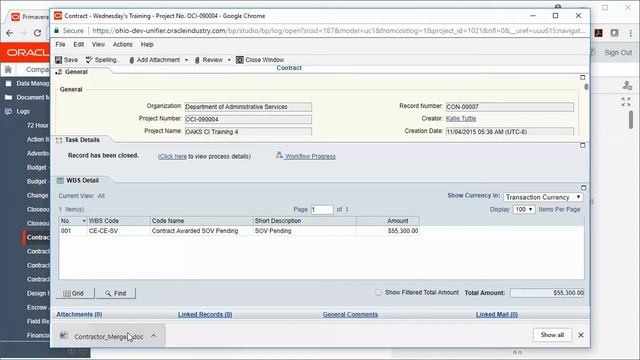
Task: Click the Organization field
Action: (248, 107)
